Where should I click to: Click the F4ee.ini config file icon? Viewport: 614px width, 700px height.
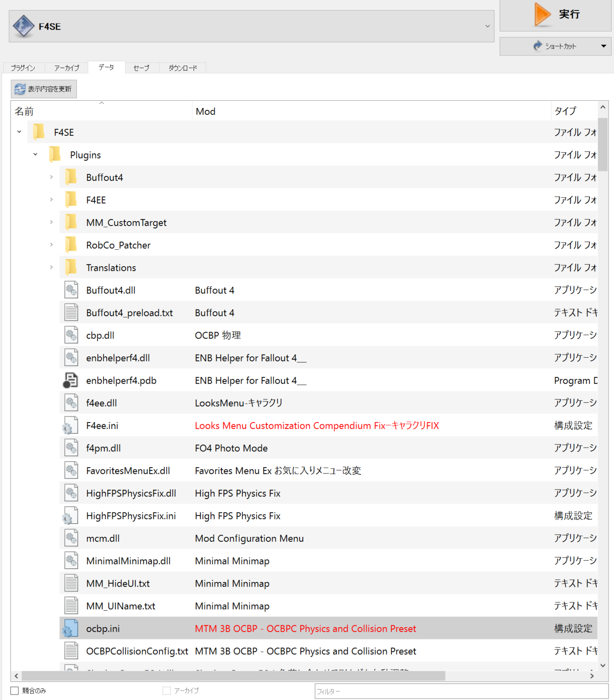pyautogui.click(x=70, y=426)
